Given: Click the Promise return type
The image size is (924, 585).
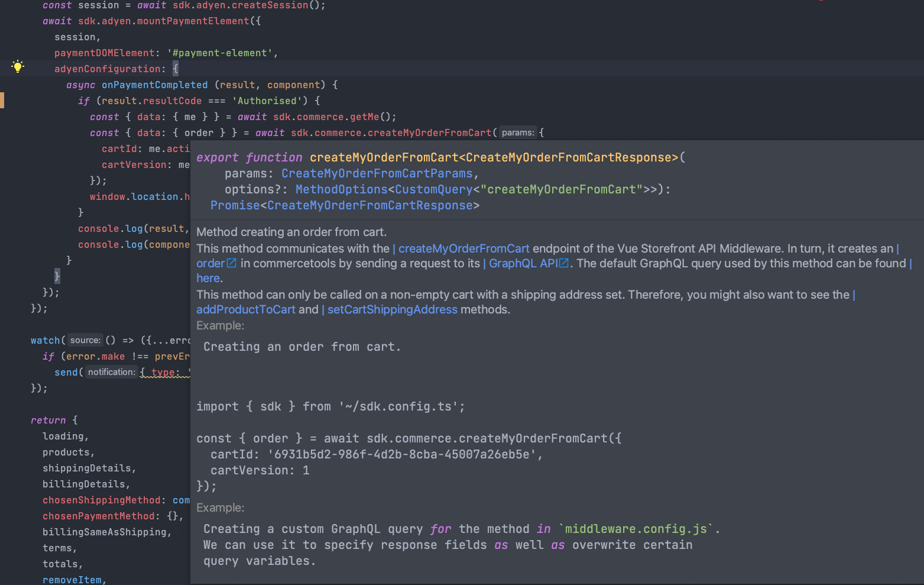Looking at the screenshot, I should point(235,206).
